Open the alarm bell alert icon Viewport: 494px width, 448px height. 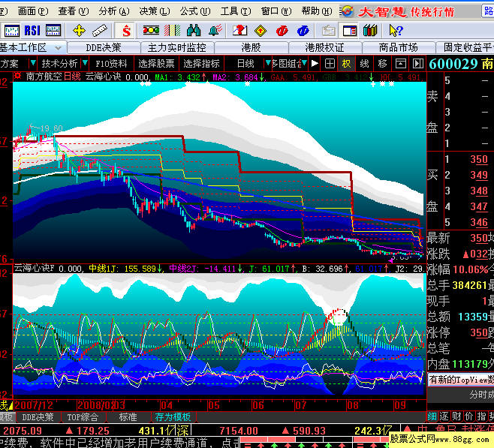[x=215, y=31]
